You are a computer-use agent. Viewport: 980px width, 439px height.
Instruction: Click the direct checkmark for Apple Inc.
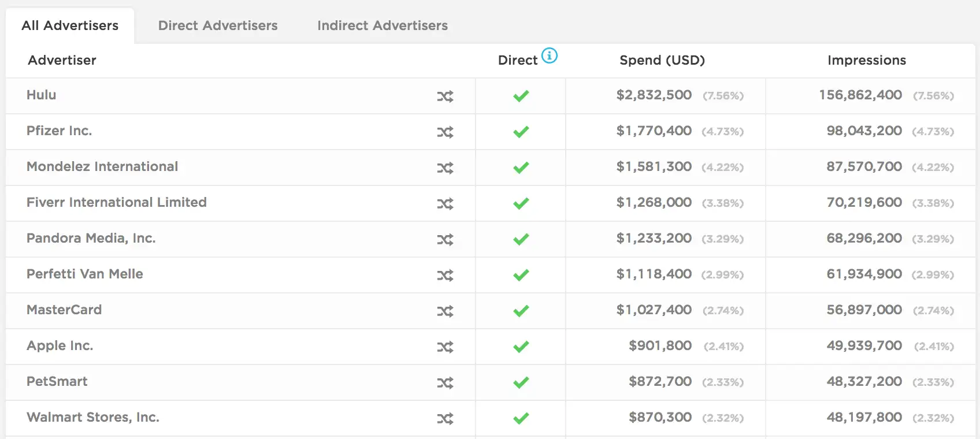click(x=521, y=347)
